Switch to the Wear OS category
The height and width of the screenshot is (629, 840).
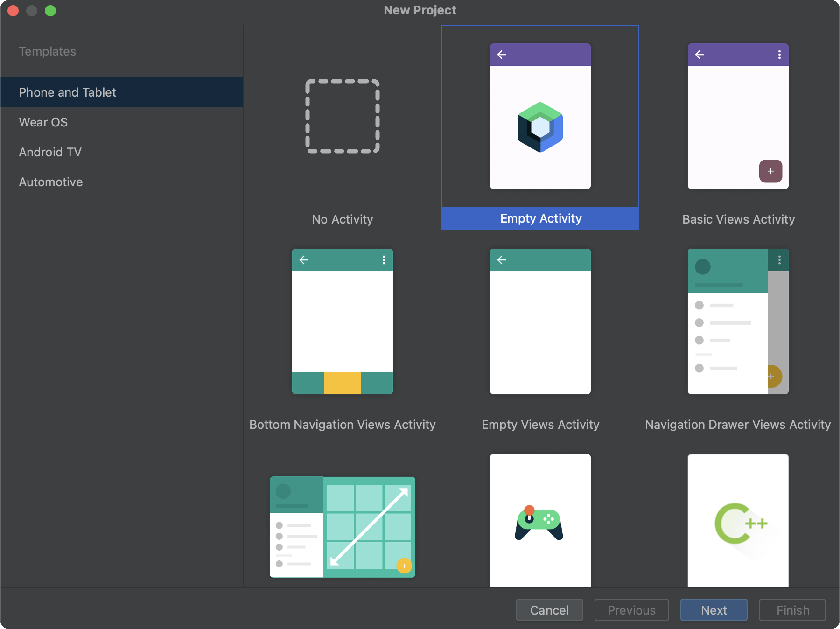(44, 122)
